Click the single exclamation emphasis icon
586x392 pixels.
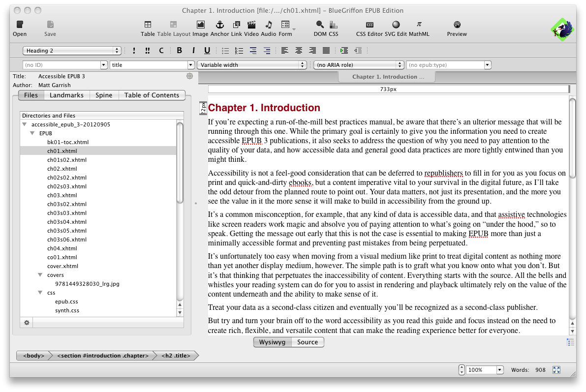pyautogui.click(x=134, y=51)
